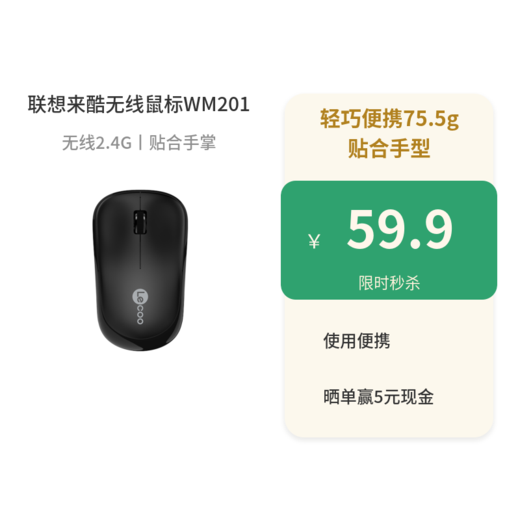Click the 无线鼠标 words in product title
520x520 pixels.
pyautogui.click(x=145, y=104)
